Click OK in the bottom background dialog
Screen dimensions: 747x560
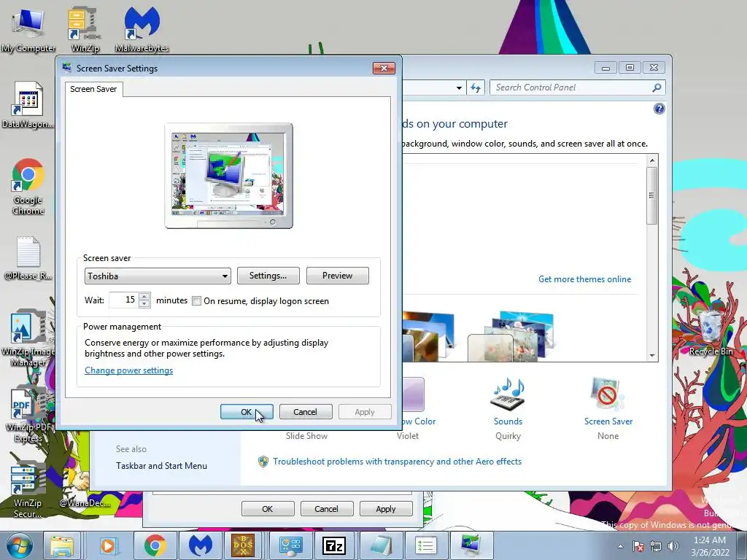coord(268,508)
